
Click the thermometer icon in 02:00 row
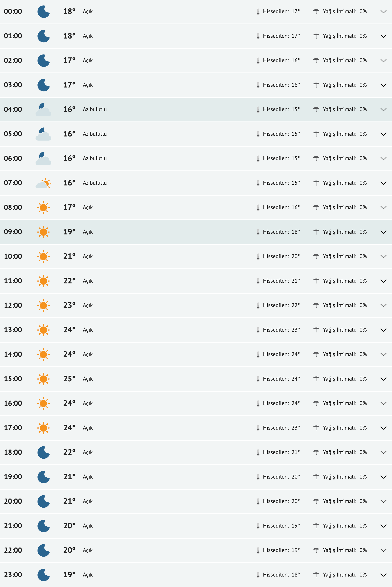pyautogui.click(x=258, y=60)
